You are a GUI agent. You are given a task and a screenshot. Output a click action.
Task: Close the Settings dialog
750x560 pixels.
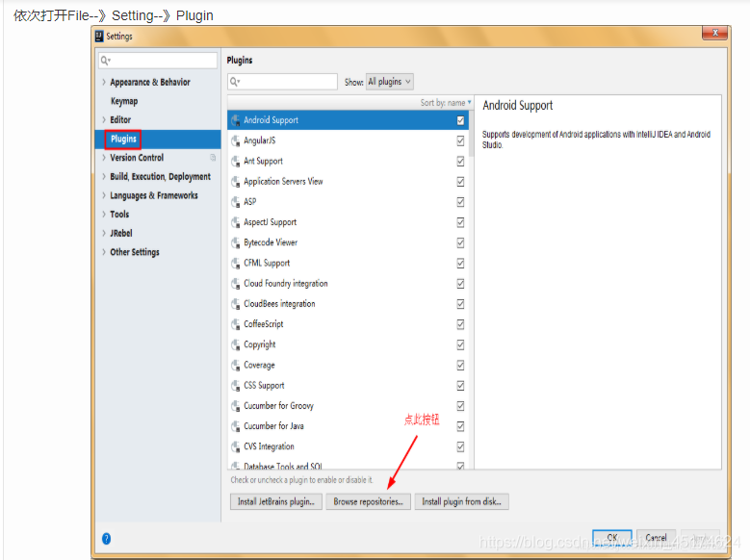tap(715, 33)
